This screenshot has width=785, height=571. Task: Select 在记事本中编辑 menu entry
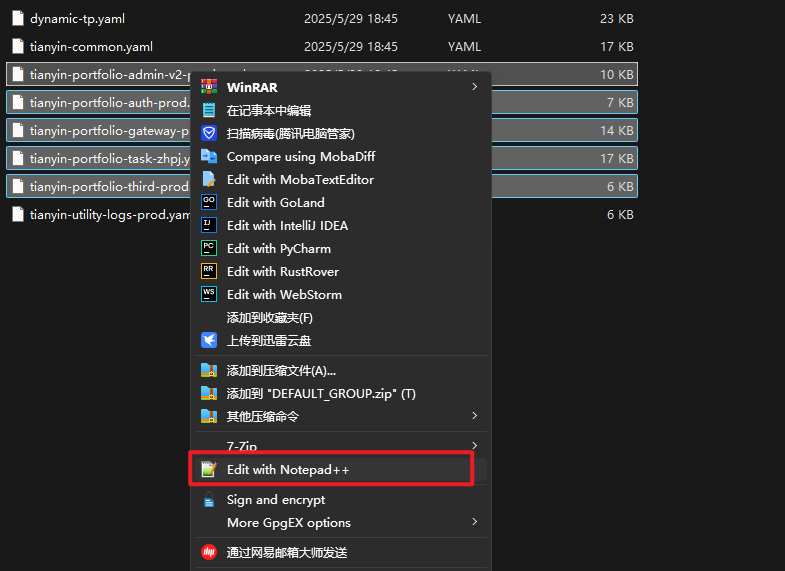point(268,110)
